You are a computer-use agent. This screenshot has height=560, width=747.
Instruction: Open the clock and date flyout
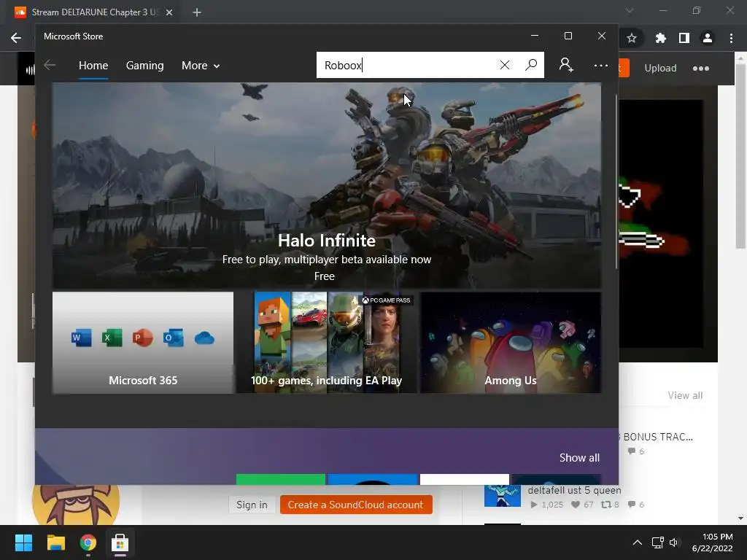click(712, 542)
